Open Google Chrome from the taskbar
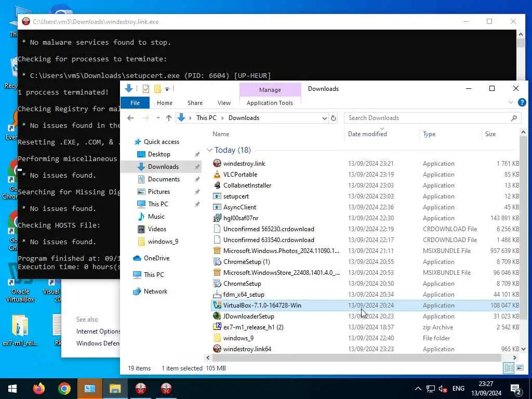532x399 pixels. pyautogui.click(x=64, y=389)
